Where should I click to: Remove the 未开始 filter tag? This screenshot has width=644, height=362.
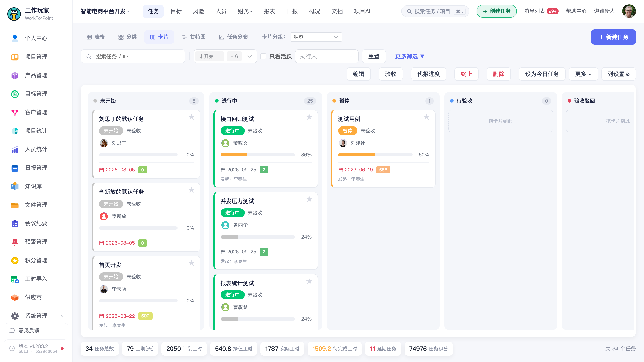219,56
